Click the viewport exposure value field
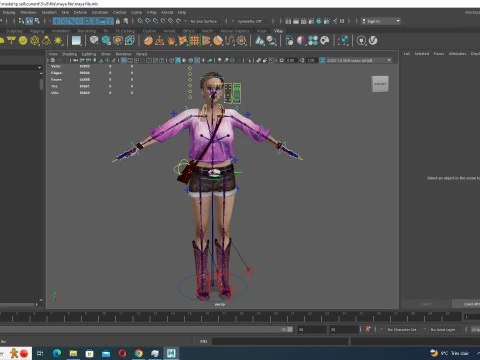The width and height of the screenshot is (480, 360). pyautogui.click(x=290, y=60)
